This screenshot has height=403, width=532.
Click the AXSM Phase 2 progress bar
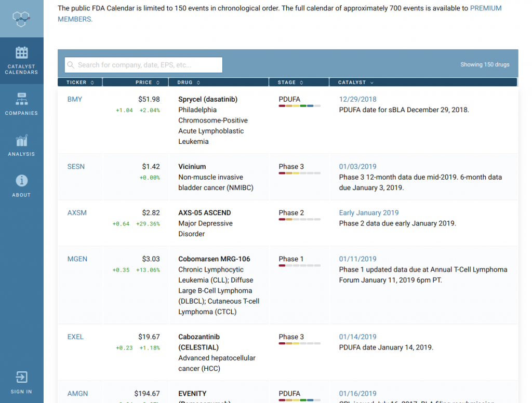pyautogui.click(x=300, y=219)
